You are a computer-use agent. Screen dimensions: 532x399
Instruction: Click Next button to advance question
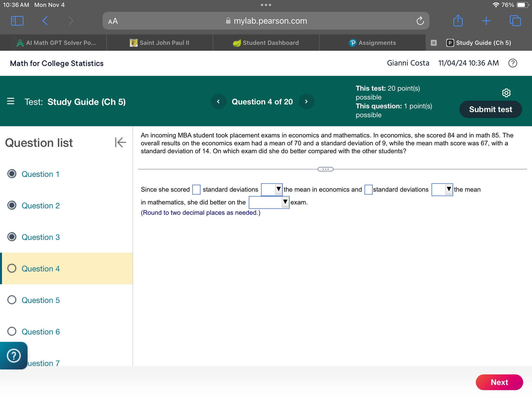499,382
